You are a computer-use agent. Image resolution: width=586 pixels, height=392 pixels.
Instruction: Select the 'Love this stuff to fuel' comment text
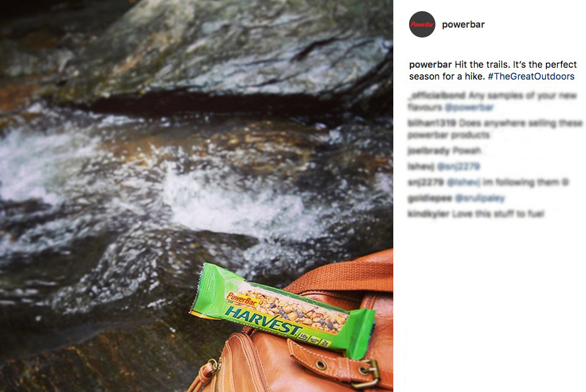498,214
